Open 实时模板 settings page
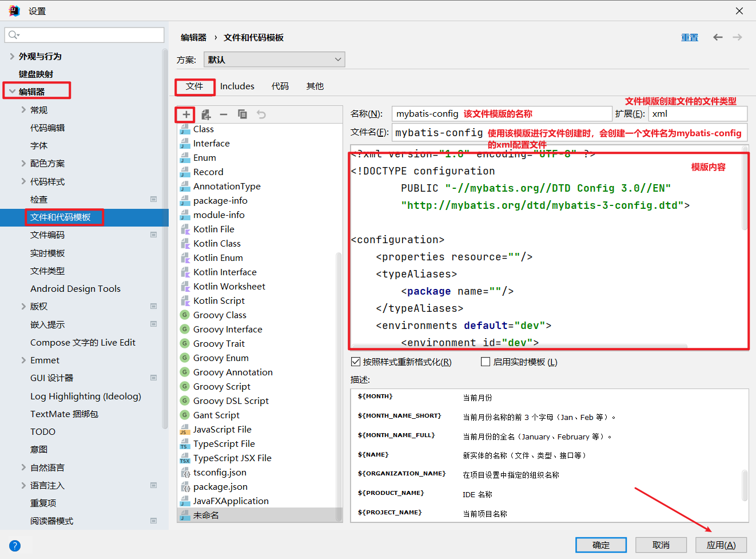Image resolution: width=756 pixels, height=559 pixels. coord(47,253)
